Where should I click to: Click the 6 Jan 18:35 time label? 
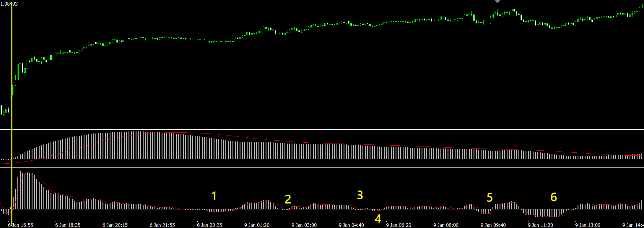click(x=68, y=225)
